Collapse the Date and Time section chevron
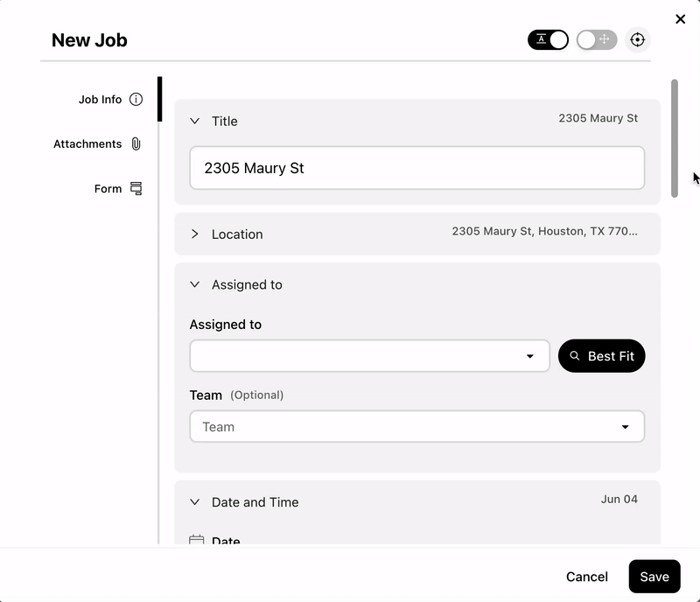The height and width of the screenshot is (602, 700). click(x=194, y=502)
